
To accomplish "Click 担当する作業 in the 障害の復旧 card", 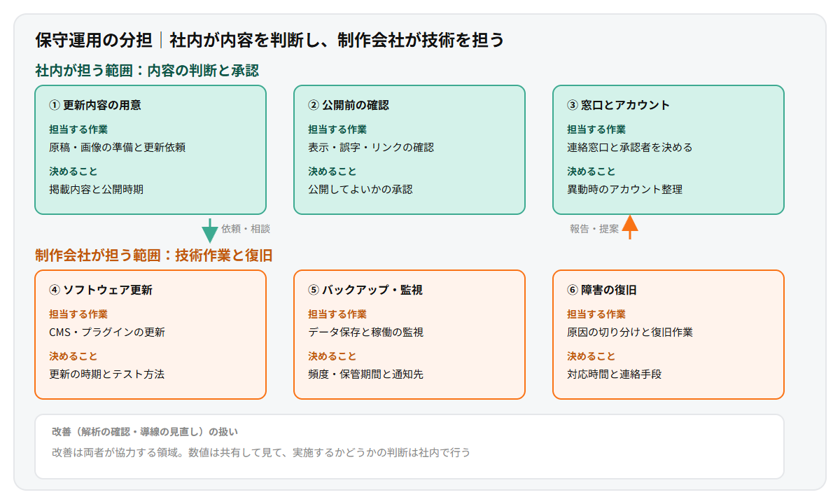I will [x=596, y=314].
